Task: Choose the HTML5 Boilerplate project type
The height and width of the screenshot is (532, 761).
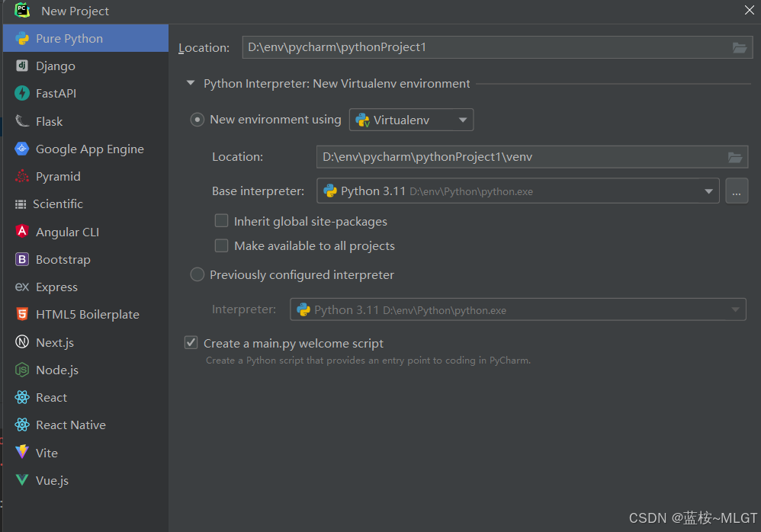Action: [x=85, y=314]
